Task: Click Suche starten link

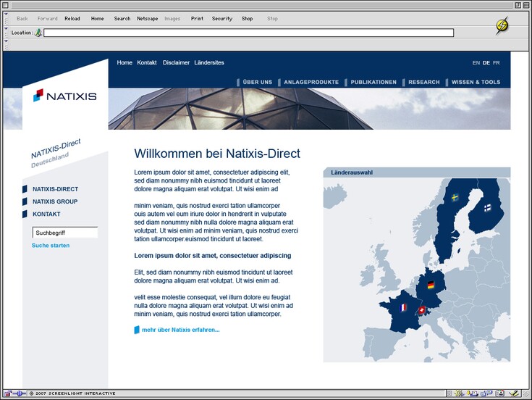Action: 51,246
